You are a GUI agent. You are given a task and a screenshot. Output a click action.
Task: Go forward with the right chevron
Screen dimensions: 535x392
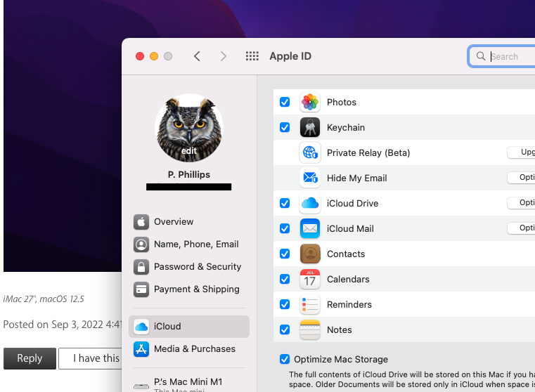223,56
